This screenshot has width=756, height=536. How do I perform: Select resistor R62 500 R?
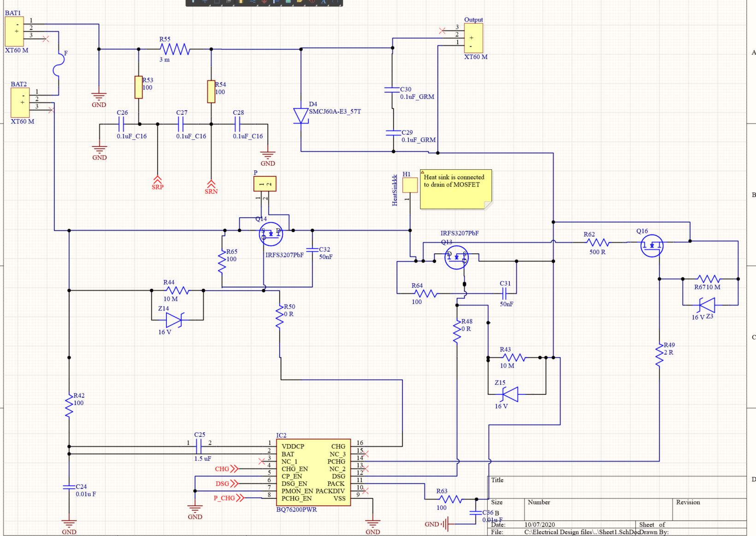click(597, 242)
